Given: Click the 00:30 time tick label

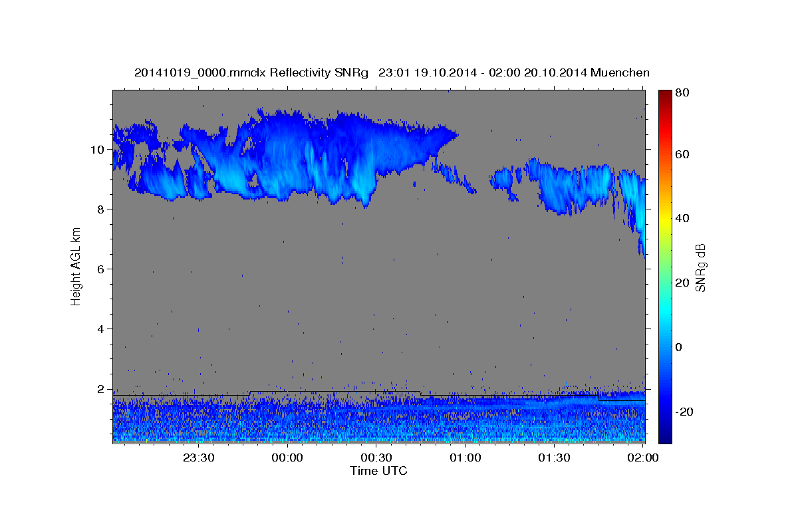Looking at the screenshot, I should pos(376,458).
